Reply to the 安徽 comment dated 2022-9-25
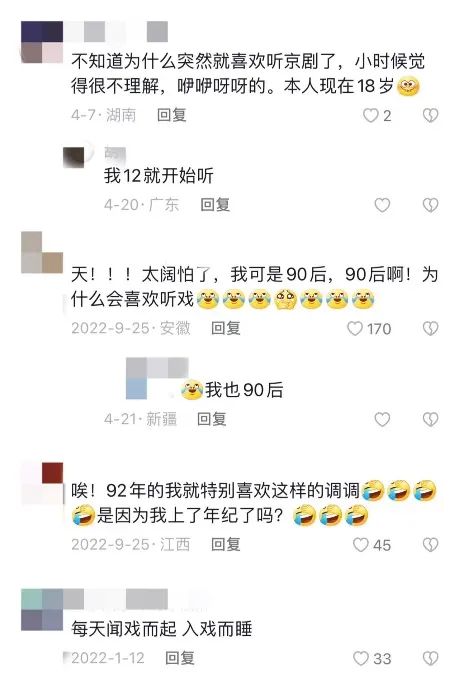The height and width of the screenshot is (673, 459). pos(226,328)
